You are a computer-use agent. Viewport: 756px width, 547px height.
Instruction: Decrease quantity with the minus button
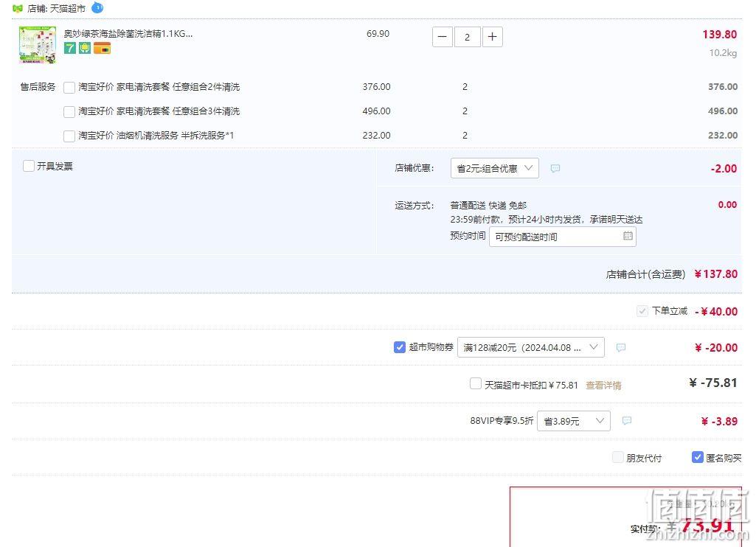(x=442, y=37)
